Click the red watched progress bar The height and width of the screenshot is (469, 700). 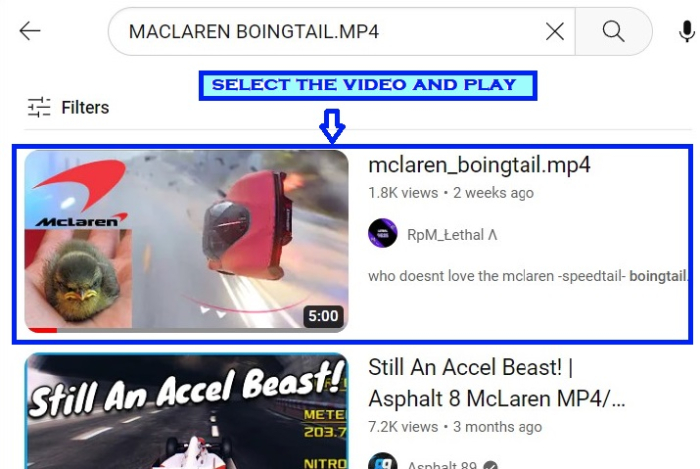[x=42, y=330]
